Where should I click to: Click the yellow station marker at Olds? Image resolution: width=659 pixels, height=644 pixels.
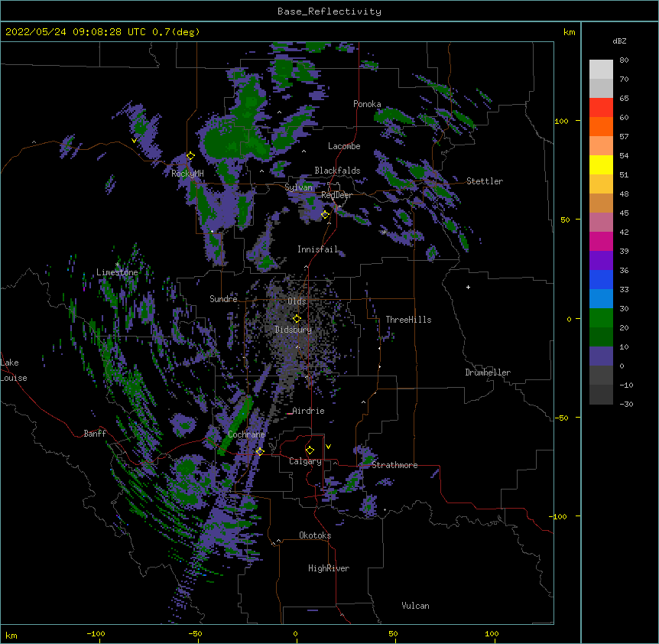click(x=297, y=319)
